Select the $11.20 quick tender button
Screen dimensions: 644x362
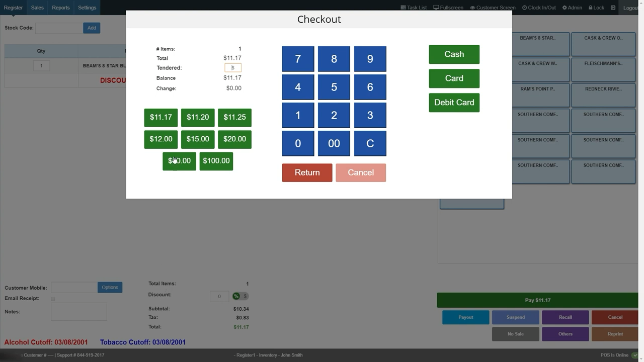pyautogui.click(x=198, y=117)
